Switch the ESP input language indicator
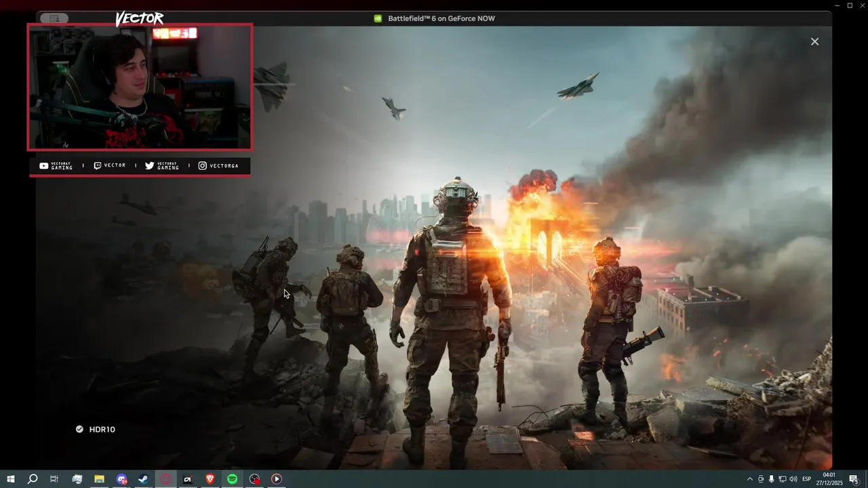This screenshot has width=868, height=488. tap(807, 479)
